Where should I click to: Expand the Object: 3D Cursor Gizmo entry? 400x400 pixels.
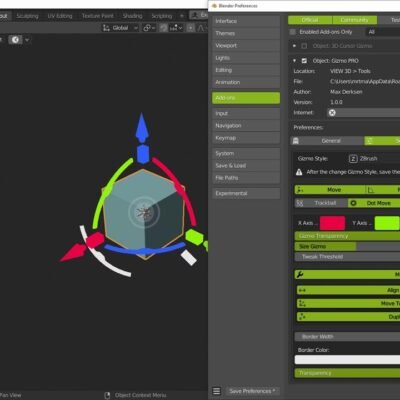(x=294, y=46)
